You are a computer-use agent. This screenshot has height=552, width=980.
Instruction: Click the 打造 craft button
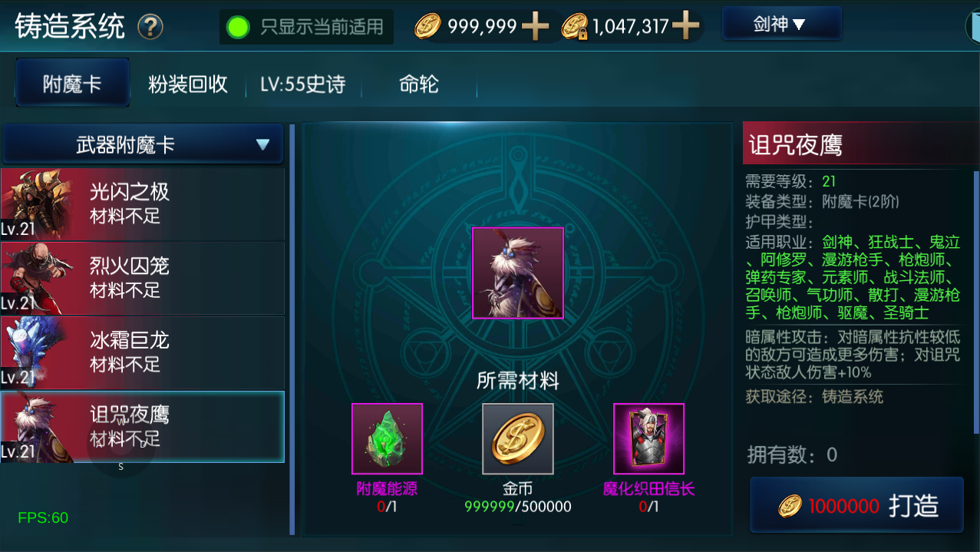[856, 505]
